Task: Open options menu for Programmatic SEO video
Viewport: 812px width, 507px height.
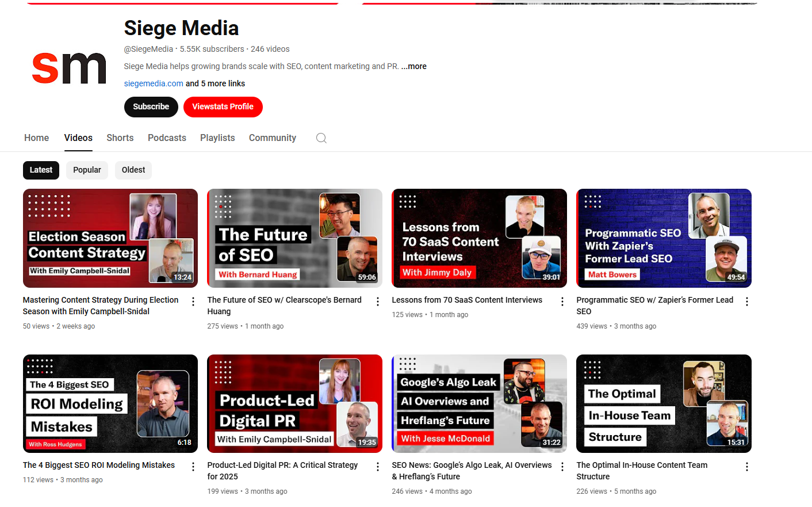Action: 747,302
